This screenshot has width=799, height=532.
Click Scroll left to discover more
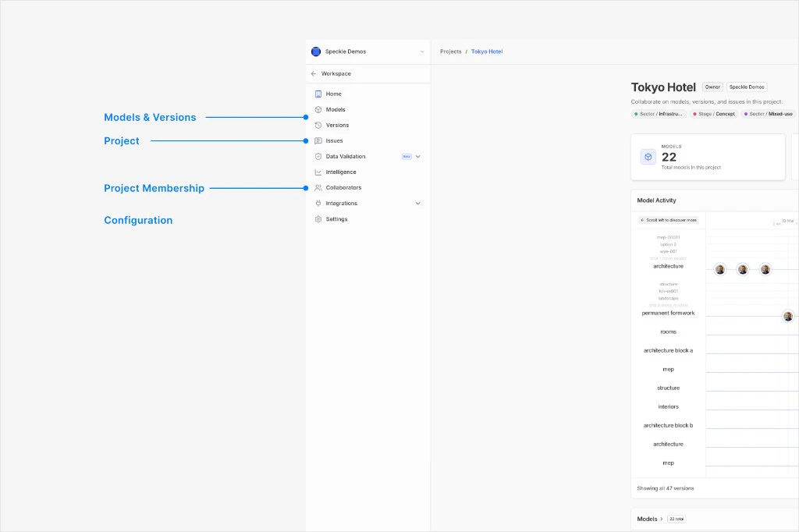pos(669,220)
